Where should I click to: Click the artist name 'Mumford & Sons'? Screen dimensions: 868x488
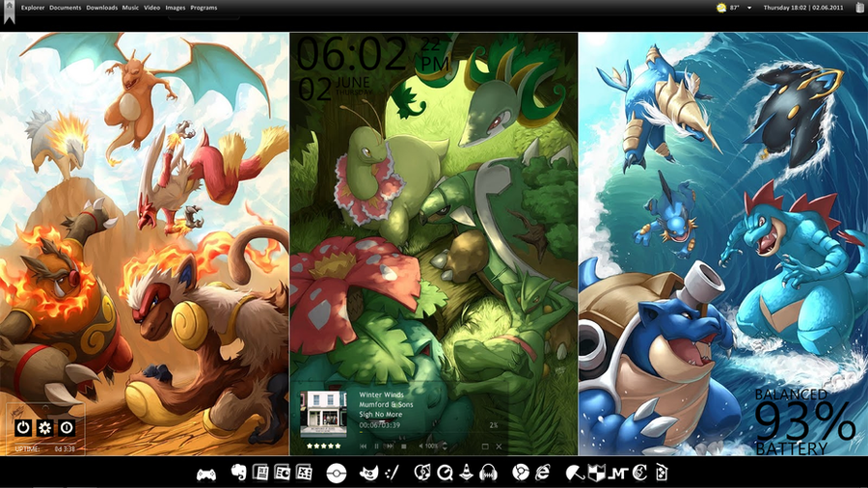(386, 404)
